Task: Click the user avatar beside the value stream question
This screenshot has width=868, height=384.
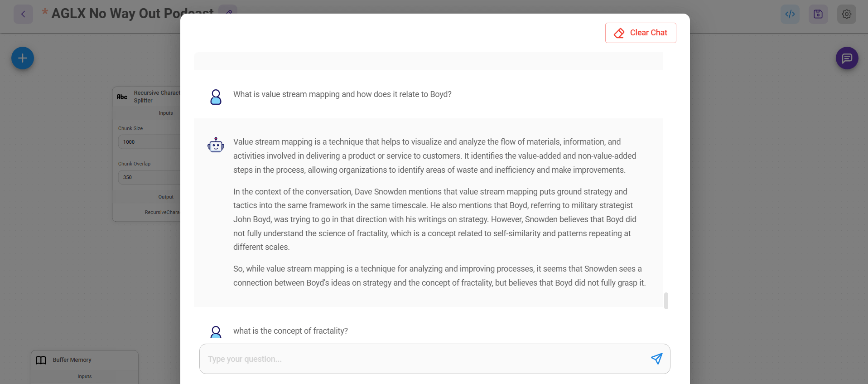Action: tap(216, 97)
